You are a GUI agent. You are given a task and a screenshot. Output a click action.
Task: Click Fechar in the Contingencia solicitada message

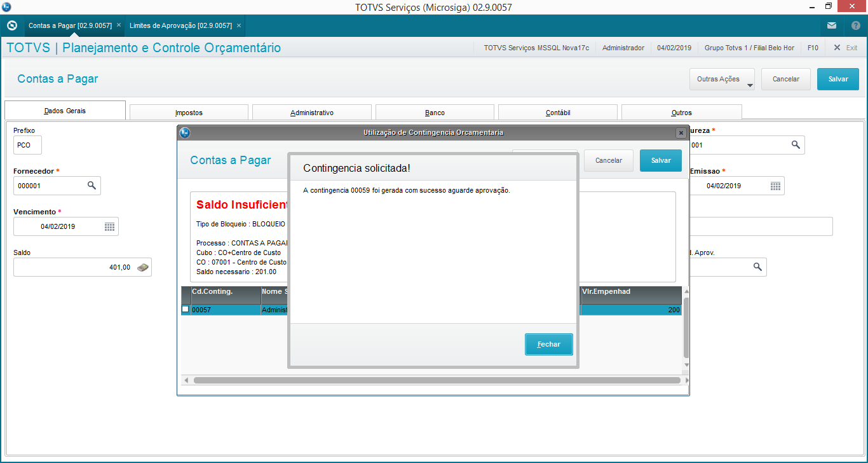tap(549, 344)
